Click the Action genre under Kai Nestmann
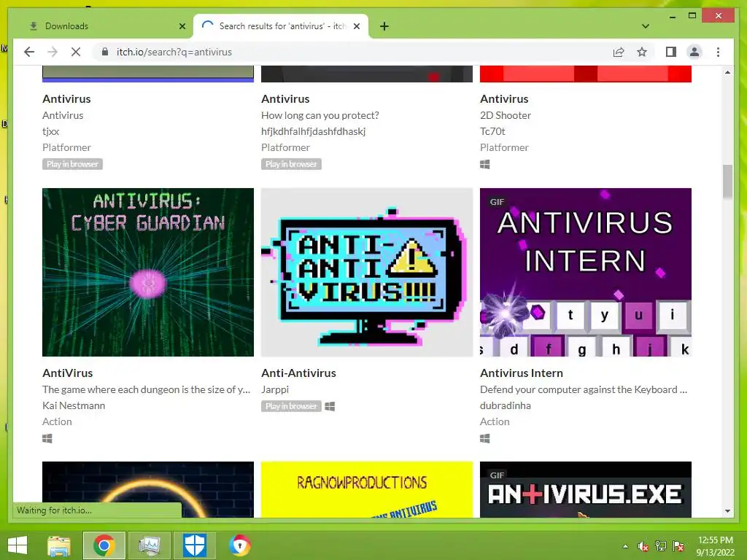 tap(57, 421)
